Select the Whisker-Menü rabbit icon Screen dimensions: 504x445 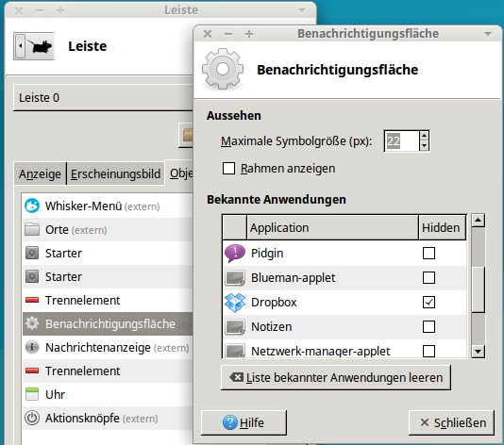(x=32, y=206)
